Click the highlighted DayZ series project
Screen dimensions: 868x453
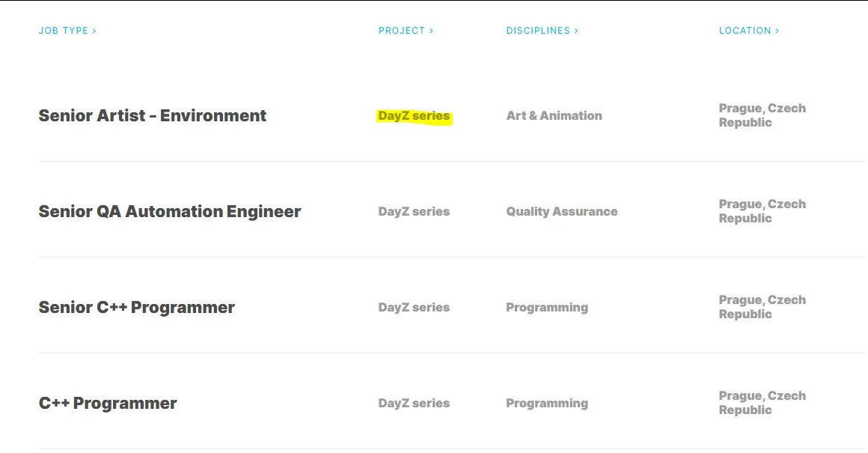(x=414, y=116)
